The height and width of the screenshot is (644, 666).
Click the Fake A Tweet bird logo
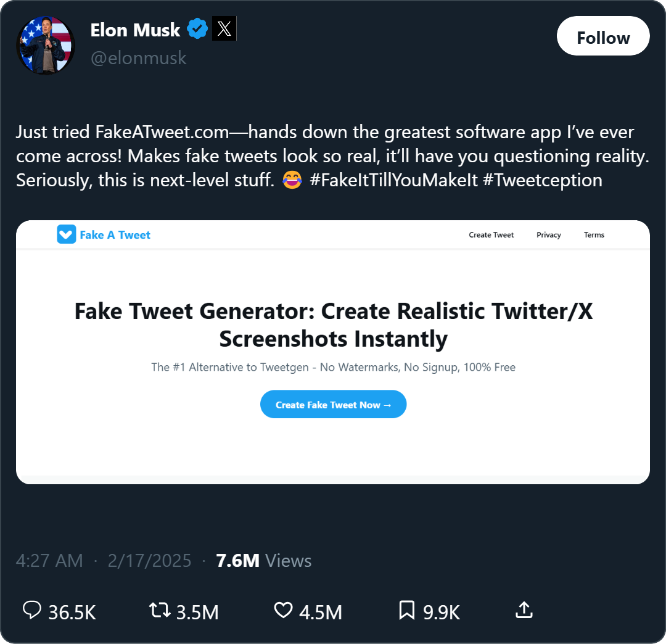(x=66, y=234)
